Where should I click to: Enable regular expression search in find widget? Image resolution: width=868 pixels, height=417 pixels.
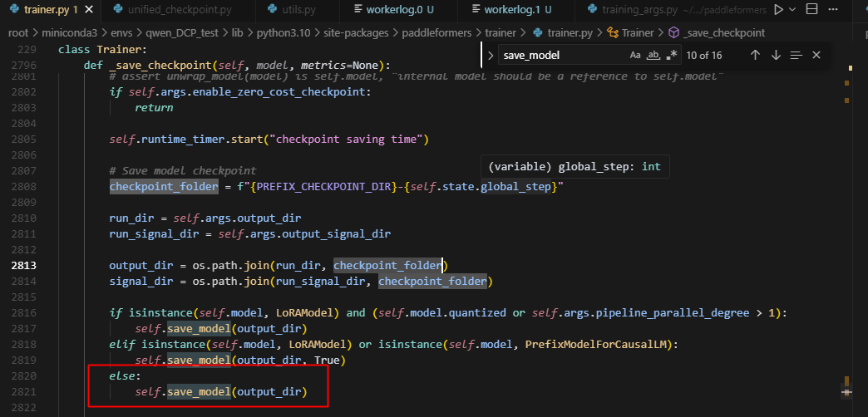pyautogui.click(x=671, y=55)
